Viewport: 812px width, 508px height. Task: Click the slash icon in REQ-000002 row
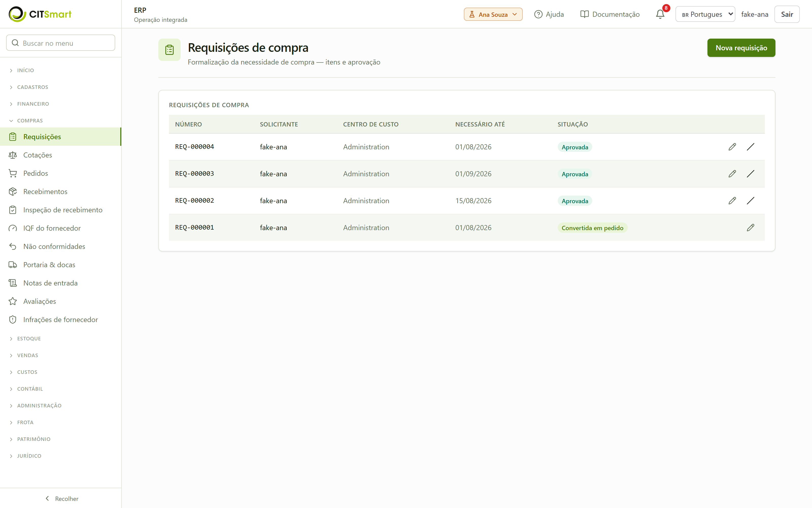(x=751, y=201)
